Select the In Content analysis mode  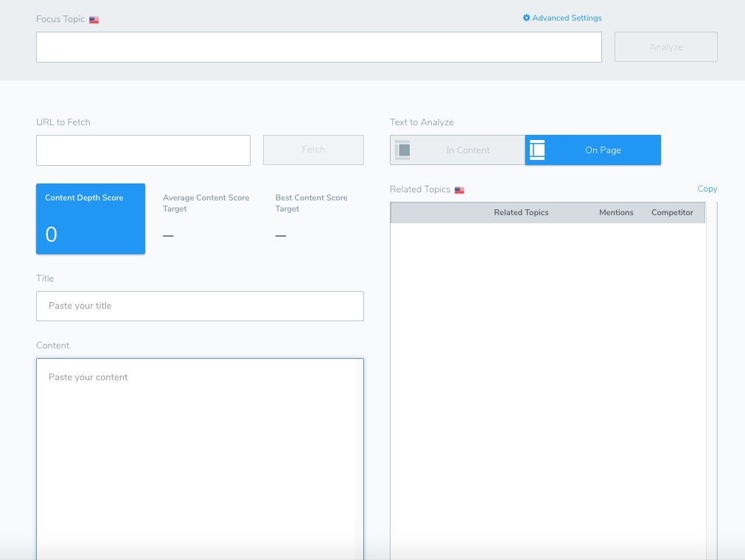coord(457,150)
